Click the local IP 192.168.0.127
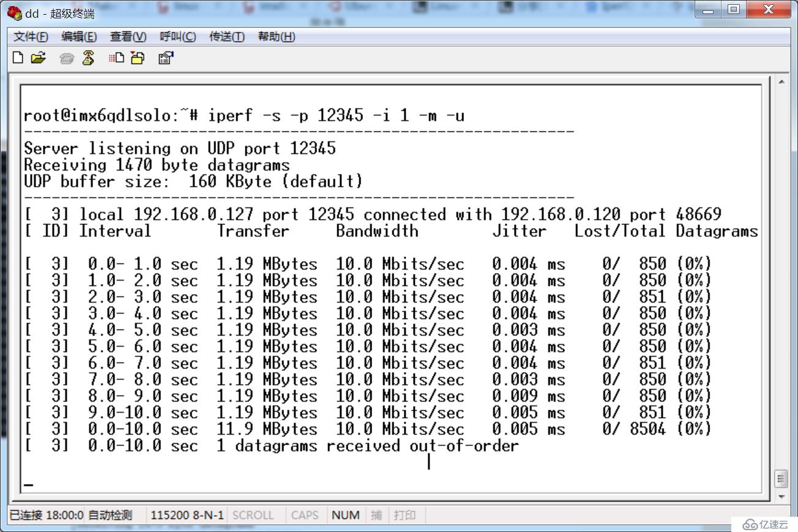This screenshot has width=798, height=532. tap(193, 214)
